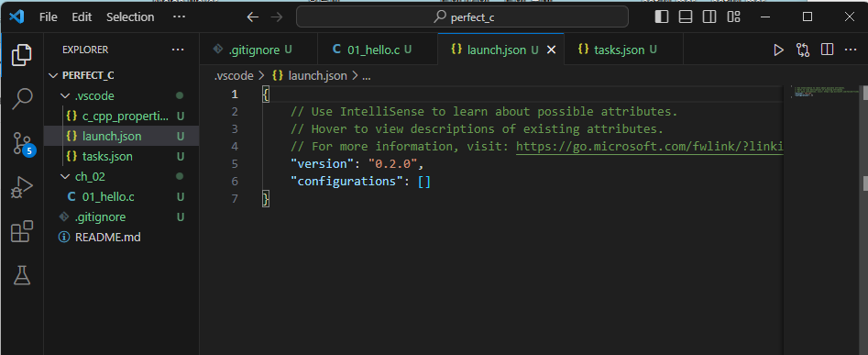
Task: Open the Testing flask icon
Action: coord(22,275)
